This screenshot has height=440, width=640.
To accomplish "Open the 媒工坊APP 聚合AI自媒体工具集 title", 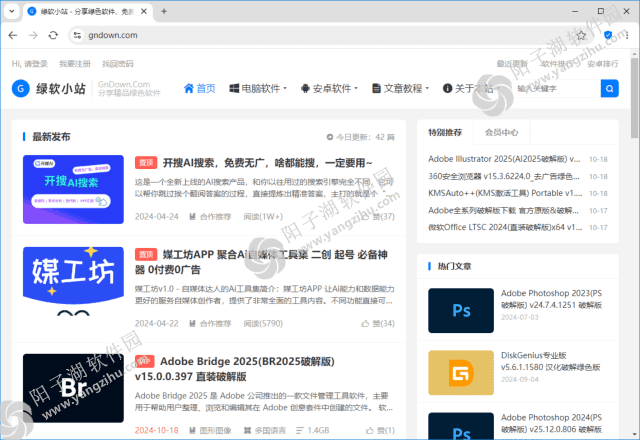I will 261,262.
